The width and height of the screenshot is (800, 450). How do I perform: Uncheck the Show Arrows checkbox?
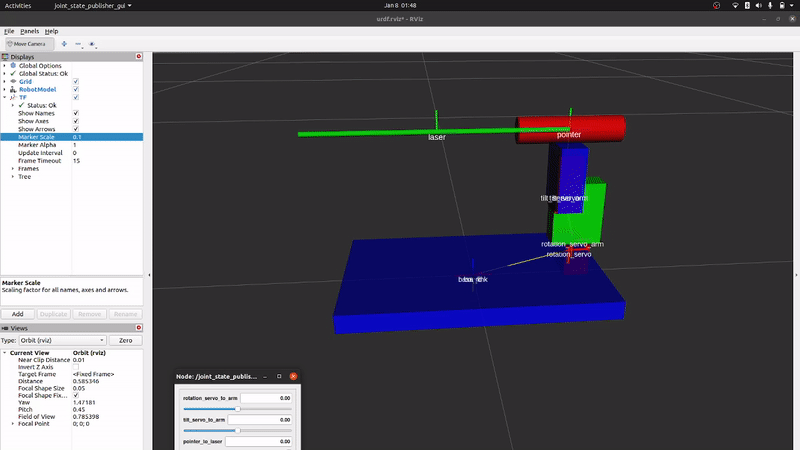76,129
